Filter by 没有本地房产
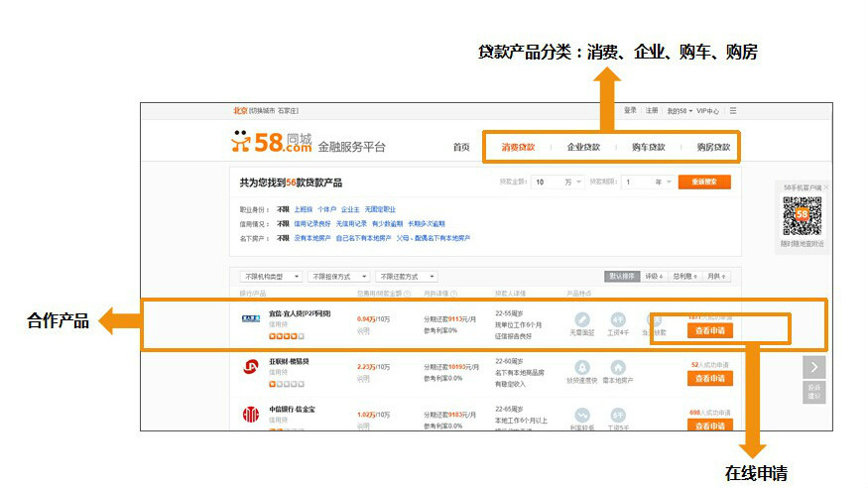Screen dimensions: 868x488 point(312,238)
